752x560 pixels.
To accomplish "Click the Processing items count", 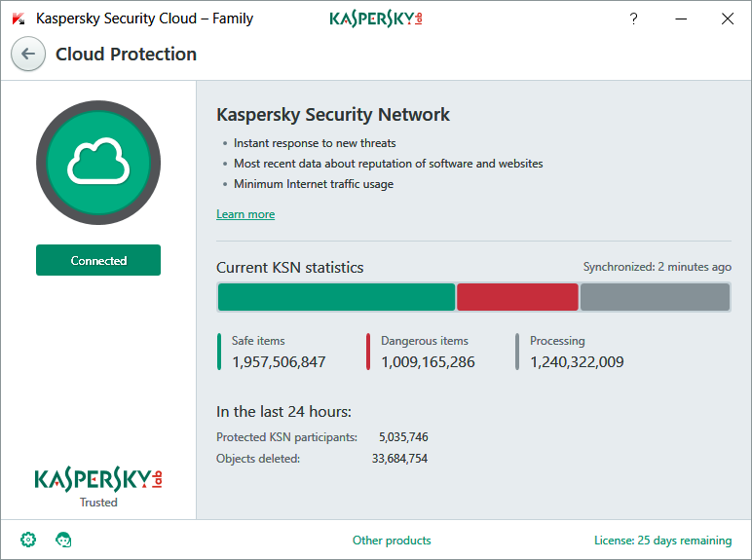I will [577, 362].
